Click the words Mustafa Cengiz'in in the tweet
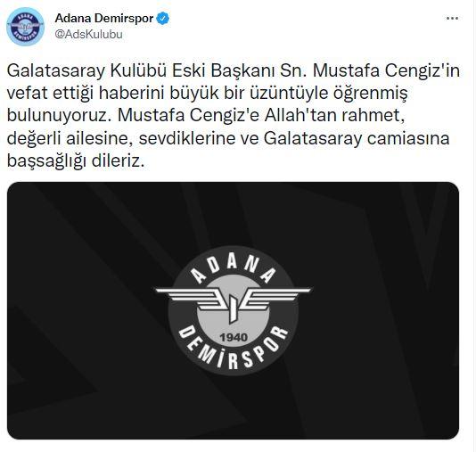 386,71
